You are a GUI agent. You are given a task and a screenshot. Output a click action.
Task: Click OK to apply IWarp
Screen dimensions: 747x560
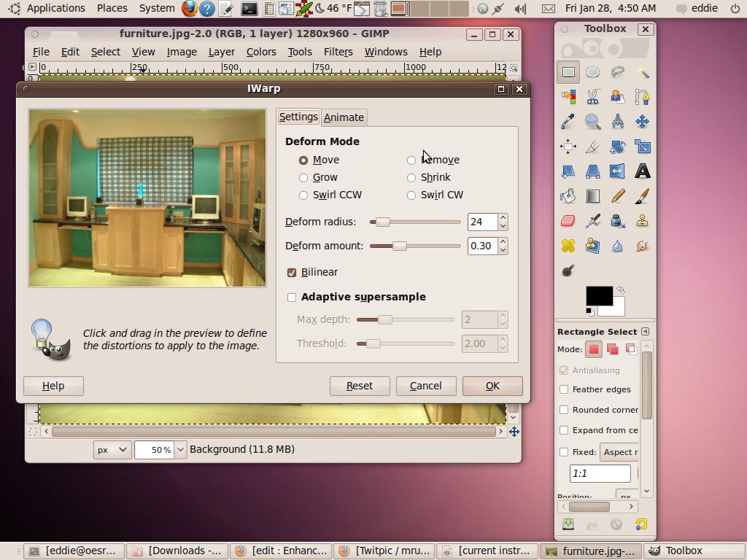pos(492,386)
